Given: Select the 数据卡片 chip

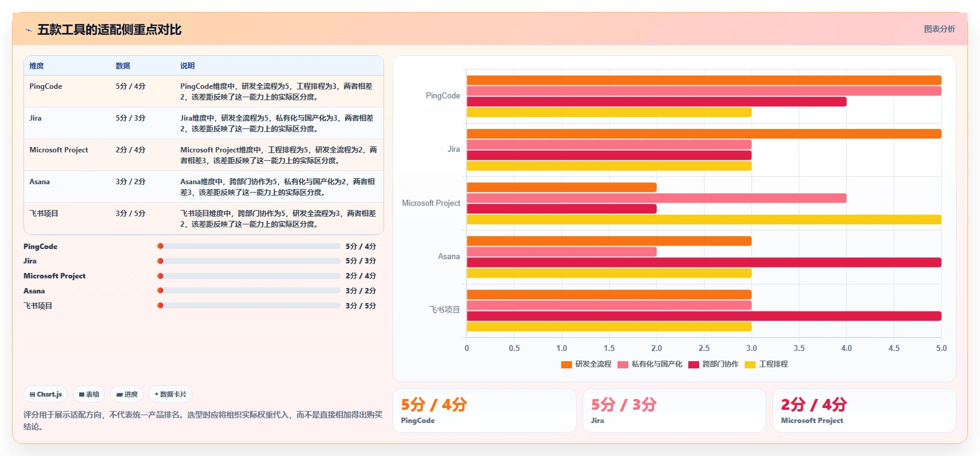Looking at the screenshot, I should click(170, 394).
